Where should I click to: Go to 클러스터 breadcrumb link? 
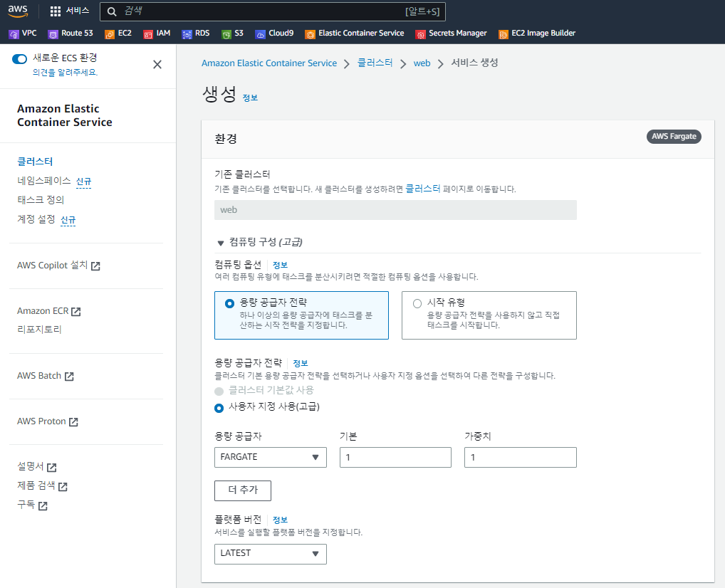pos(375,63)
